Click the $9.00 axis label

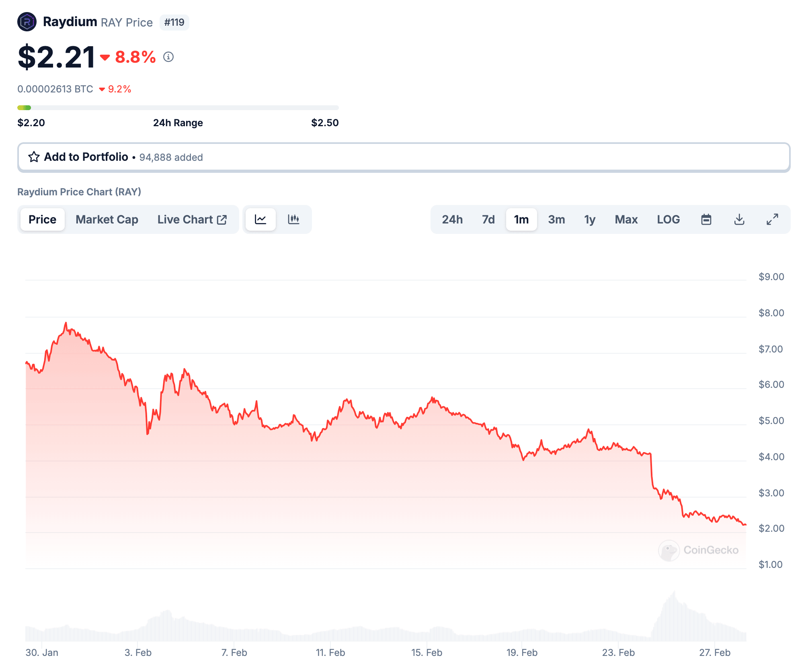[x=771, y=277]
